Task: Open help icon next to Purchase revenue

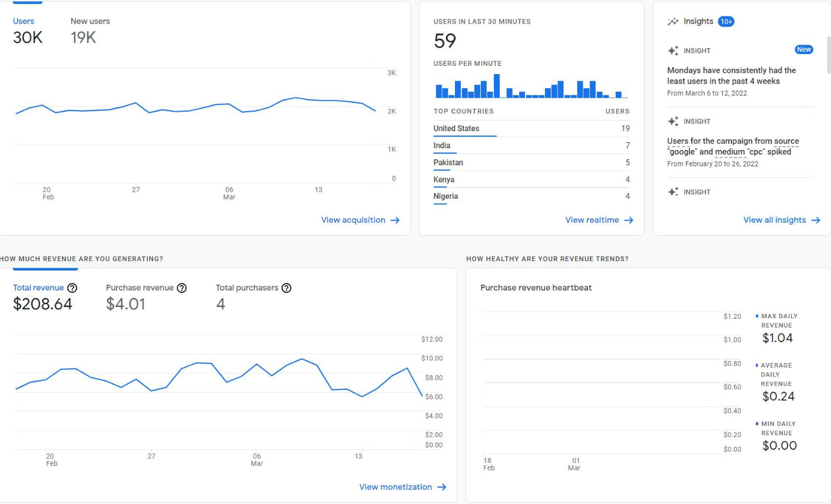Action: [x=182, y=288]
